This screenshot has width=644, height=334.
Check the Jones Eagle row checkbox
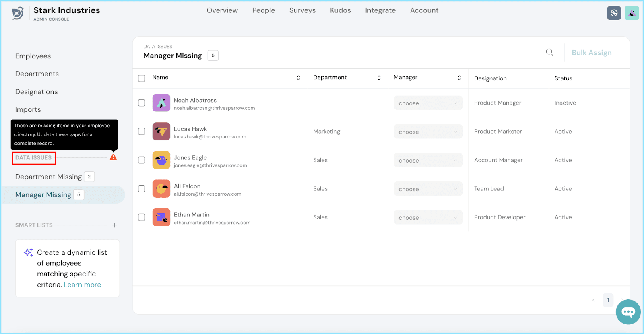pyautogui.click(x=142, y=160)
